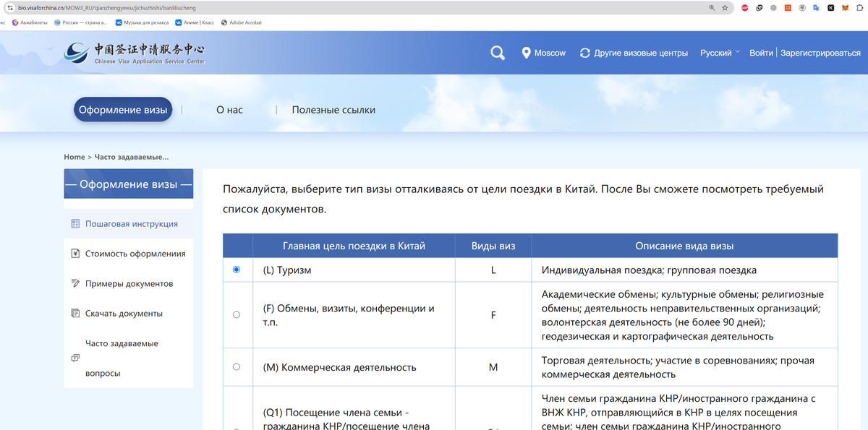This screenshot has width=868, height=430.
Task: Open the Adobe Acrobat bookmark
Action: click(x=242, y=22)
